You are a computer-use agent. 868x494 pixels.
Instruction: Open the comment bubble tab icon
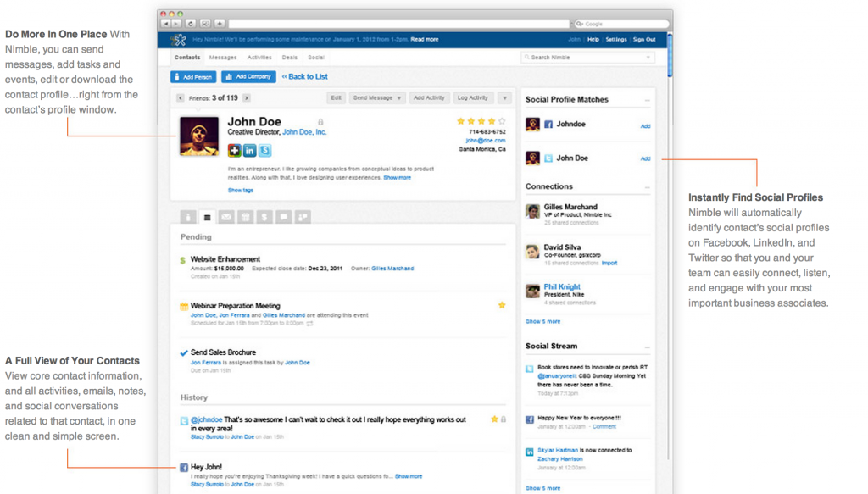click(x=283, y=217)
